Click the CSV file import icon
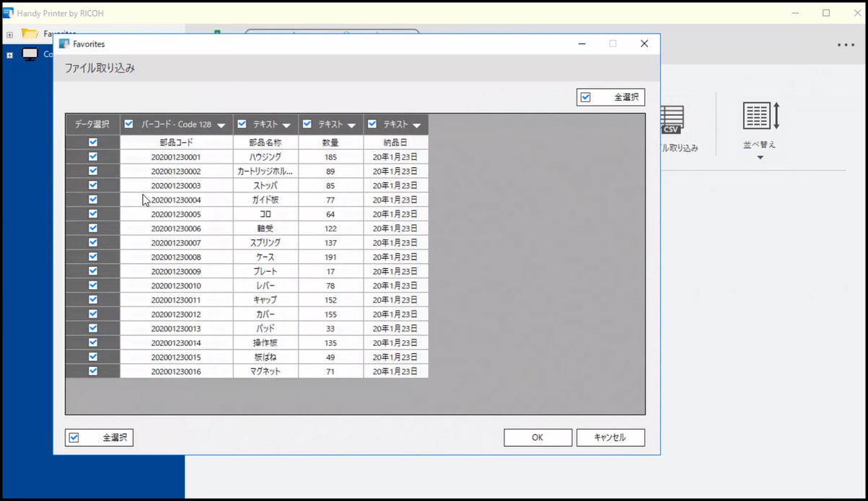 tap(672, 120)
